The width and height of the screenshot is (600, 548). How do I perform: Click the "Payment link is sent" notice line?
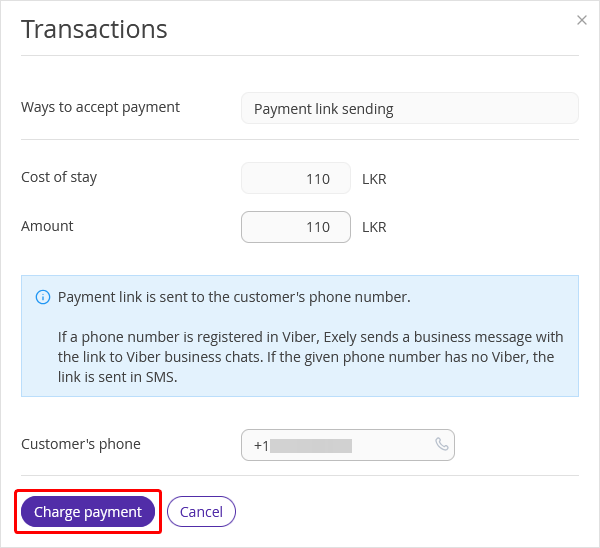pyautogui.click(x=234, y=297)
